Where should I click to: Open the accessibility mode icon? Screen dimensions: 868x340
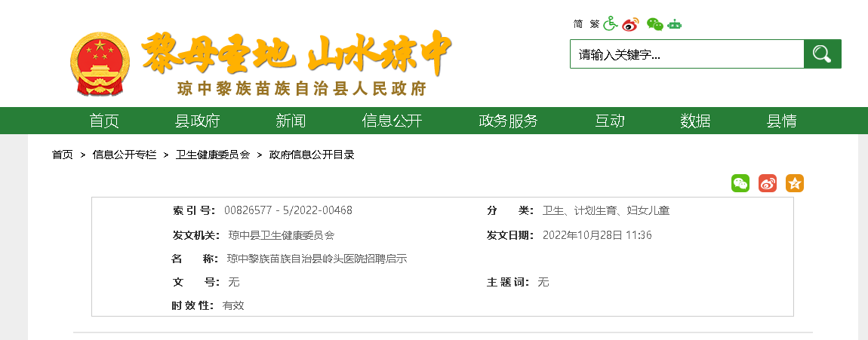tap(611, 24)
